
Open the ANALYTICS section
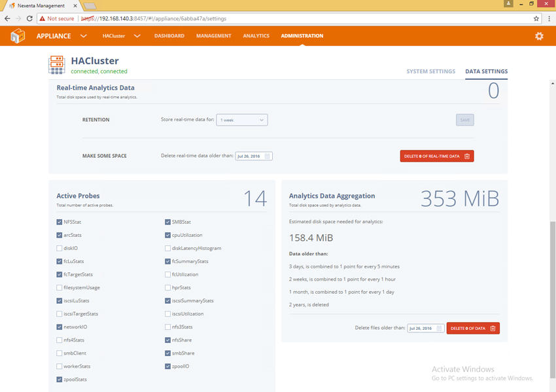tap(256, 36)
